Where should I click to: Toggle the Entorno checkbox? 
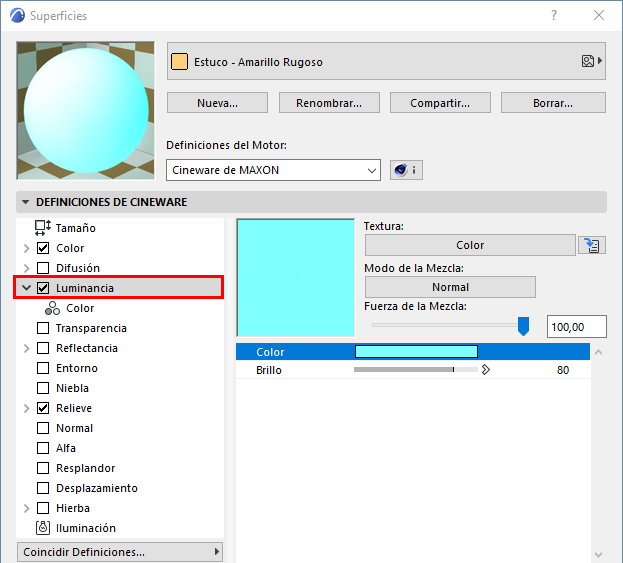[x=43, y=368]
